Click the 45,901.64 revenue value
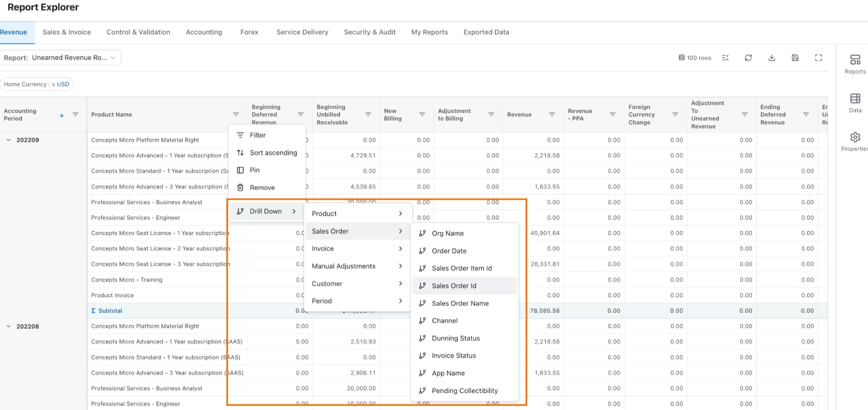This screenshot has width=868, height=410. [545, 233]
